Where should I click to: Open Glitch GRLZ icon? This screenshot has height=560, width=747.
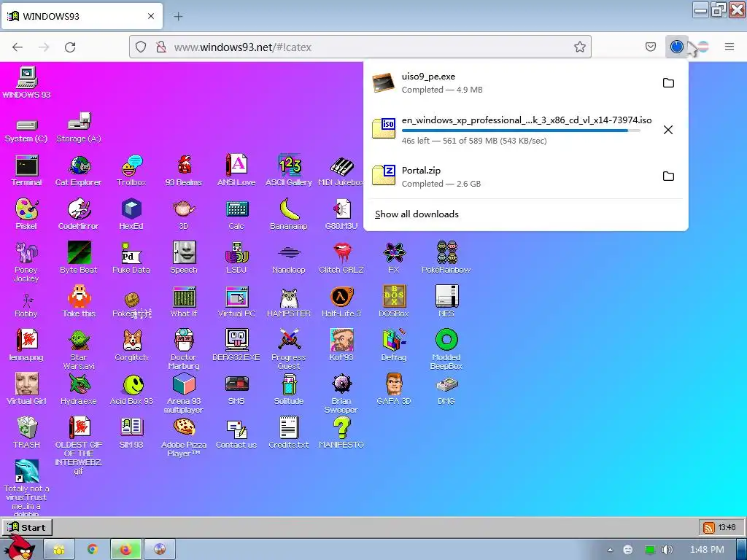click(341, 257)
